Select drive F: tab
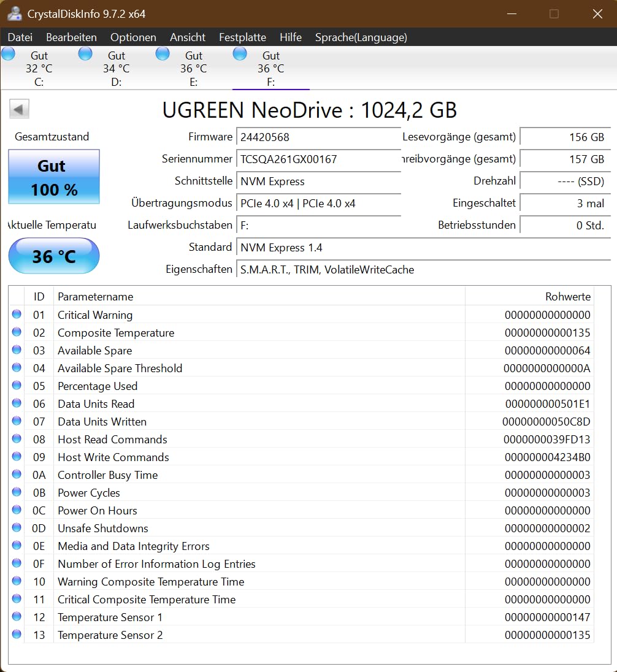The height and width of the screenshot is (672, 617). click(x=270, y=68)
